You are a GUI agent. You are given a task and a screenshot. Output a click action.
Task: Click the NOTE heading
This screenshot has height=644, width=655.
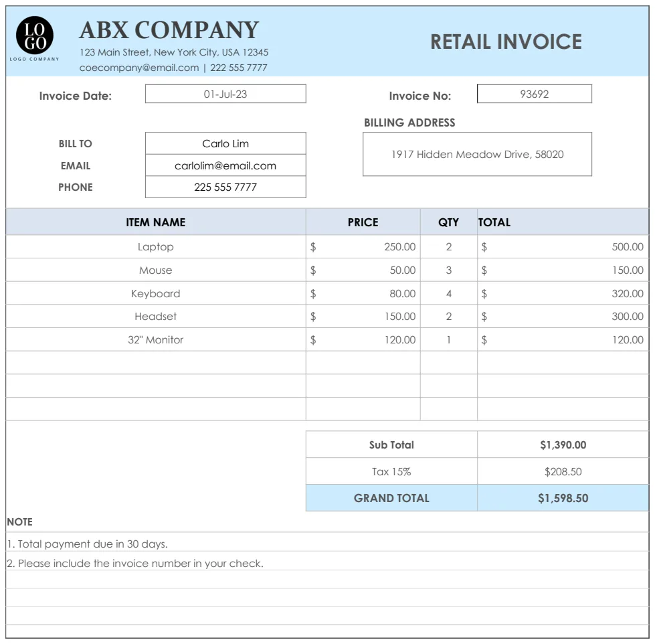(19, 522)
